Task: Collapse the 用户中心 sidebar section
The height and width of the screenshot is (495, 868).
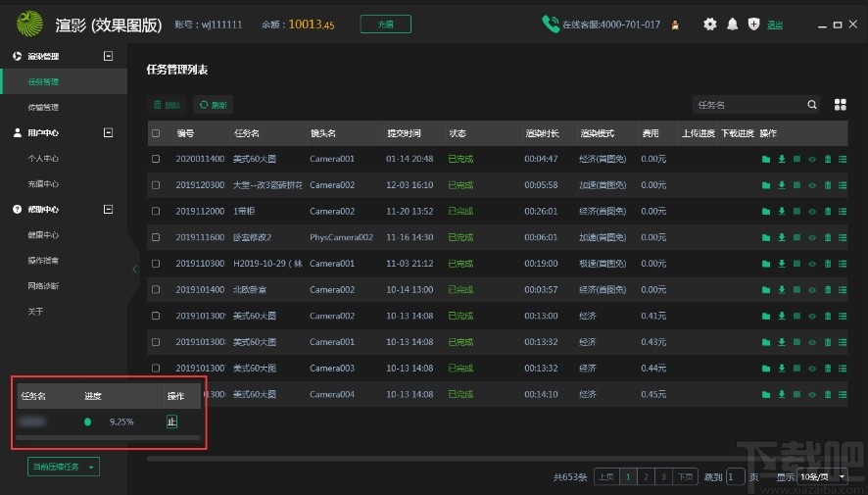Action: [109, 133]
